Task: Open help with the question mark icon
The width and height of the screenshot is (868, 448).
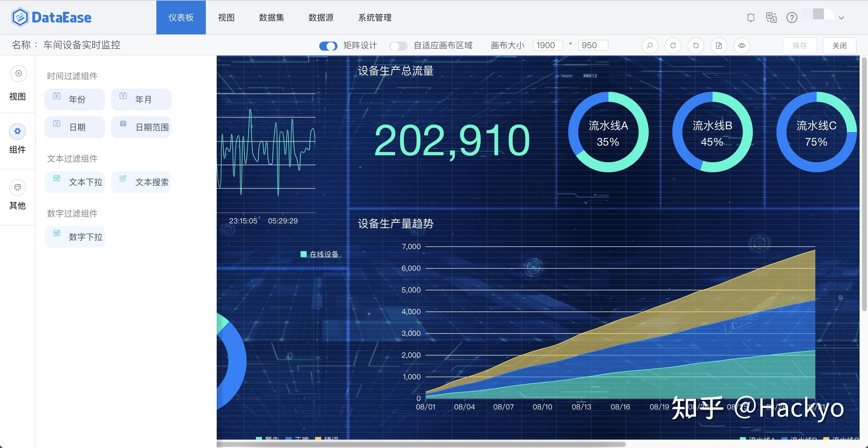Action: pos(793,17)
